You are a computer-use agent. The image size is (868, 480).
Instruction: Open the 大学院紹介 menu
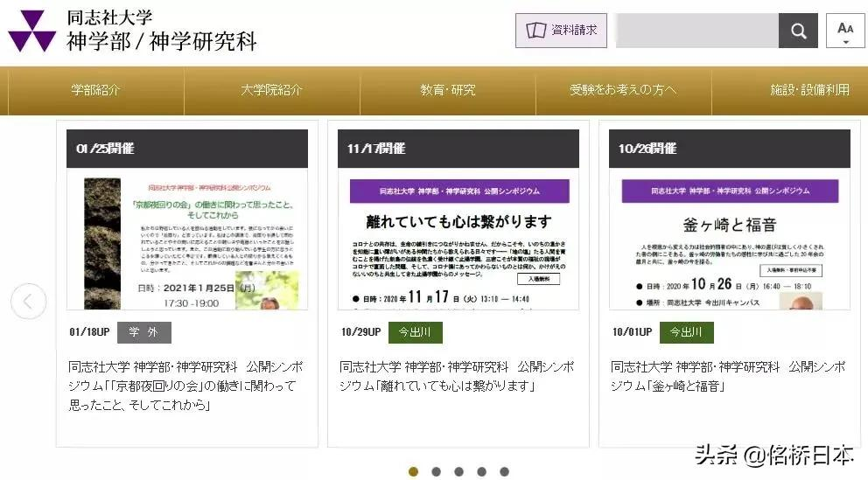[x=271, y=90]
